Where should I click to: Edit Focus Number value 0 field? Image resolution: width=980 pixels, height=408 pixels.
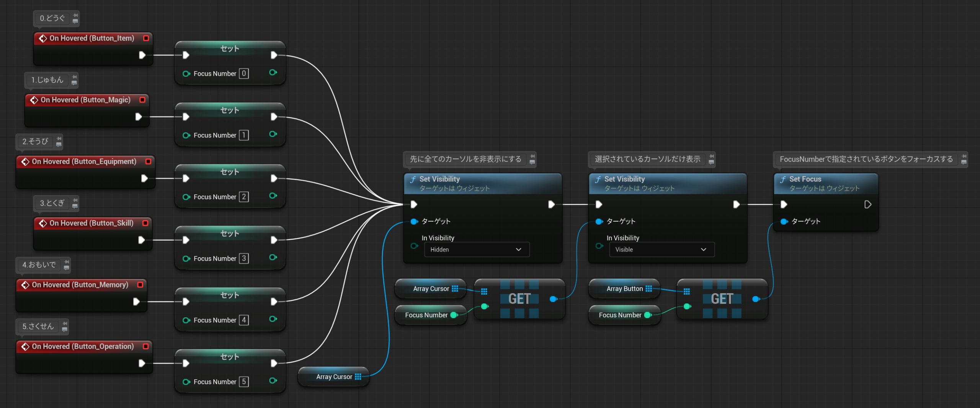click(x=244, y=73)
